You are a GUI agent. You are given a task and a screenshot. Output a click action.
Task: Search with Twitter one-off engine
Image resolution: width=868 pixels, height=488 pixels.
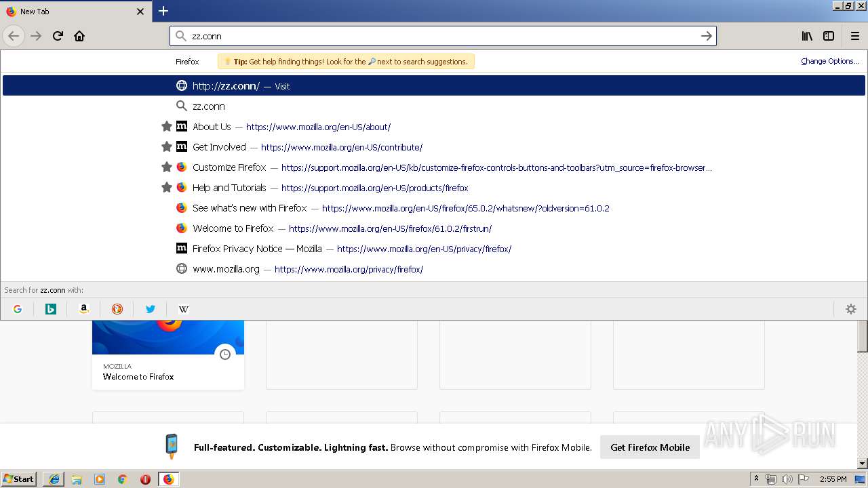tap(151, 309)
